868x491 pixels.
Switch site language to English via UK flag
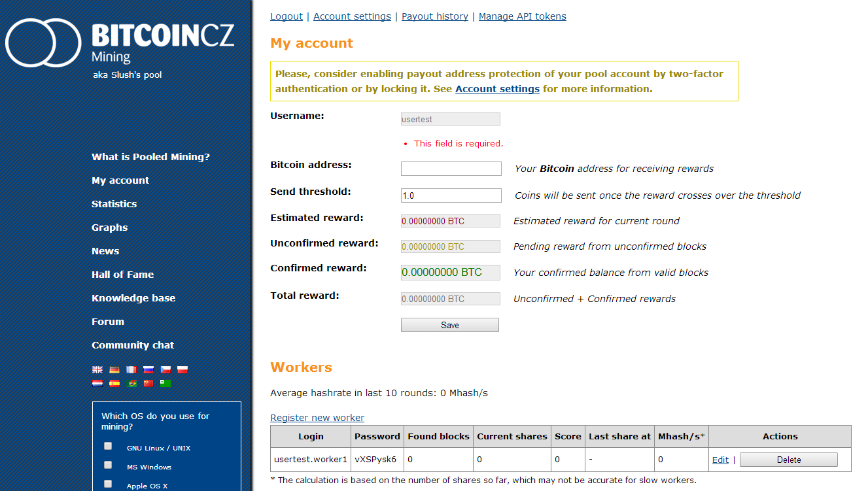pyautogui.click(x=97, y=369)
